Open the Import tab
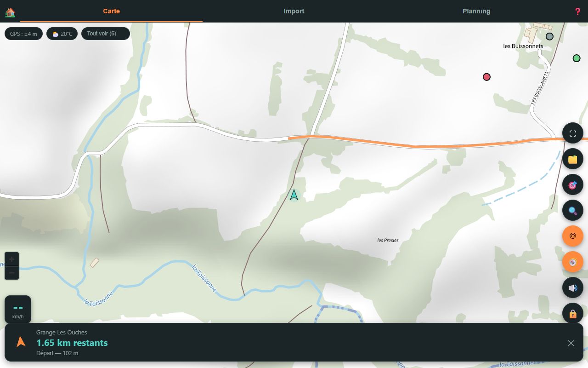The image size is (588, 368). [x=294, y=11]
